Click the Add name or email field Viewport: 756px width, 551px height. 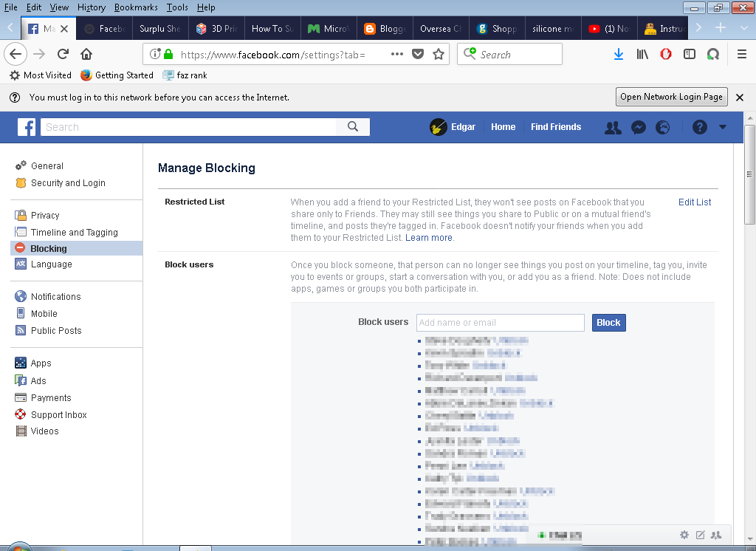pyautogui.click(x=501, y=323)
